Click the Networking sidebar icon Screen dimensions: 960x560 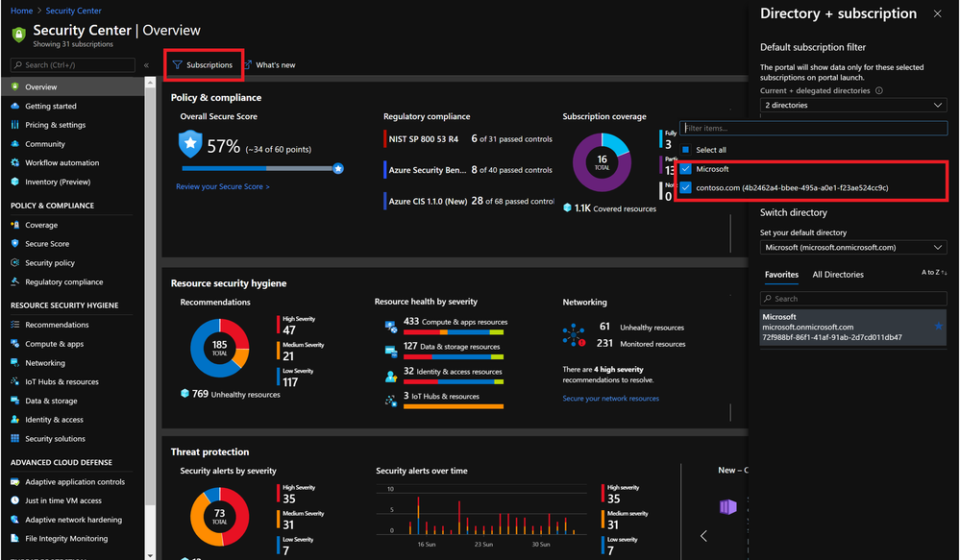(15, 363)
